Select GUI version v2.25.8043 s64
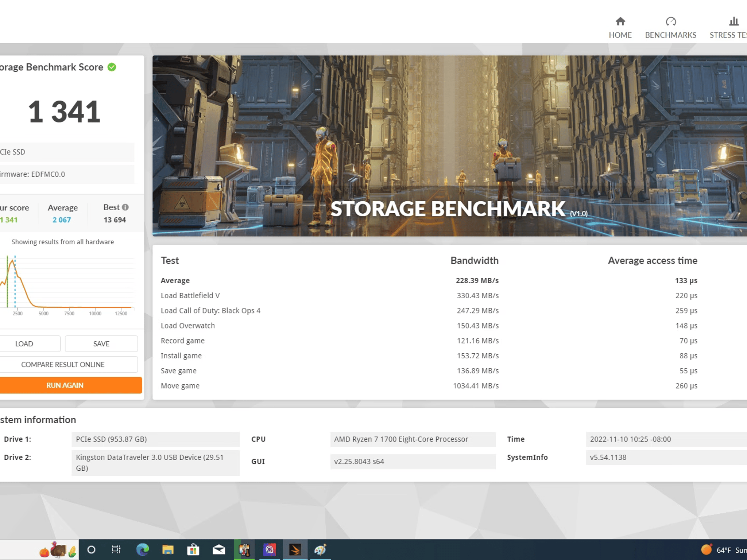The height and width of the screenshot is (560, 747). [x=413, y=462]
